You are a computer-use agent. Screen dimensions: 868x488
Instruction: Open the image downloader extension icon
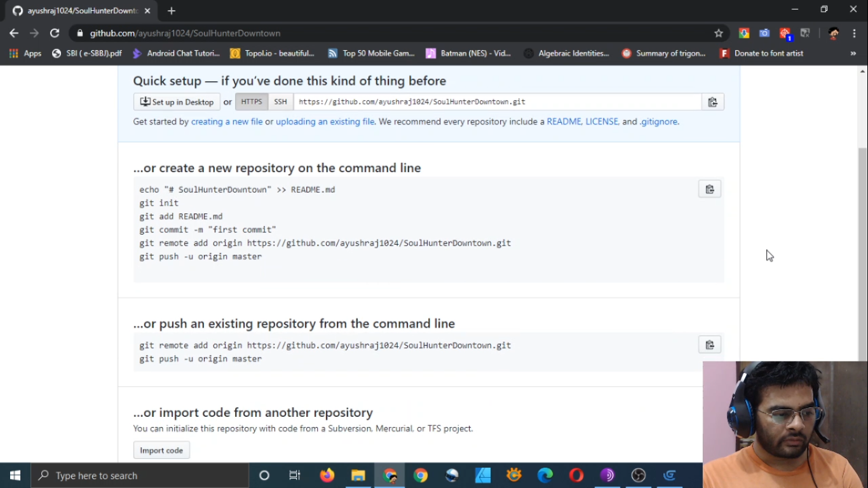743,33
